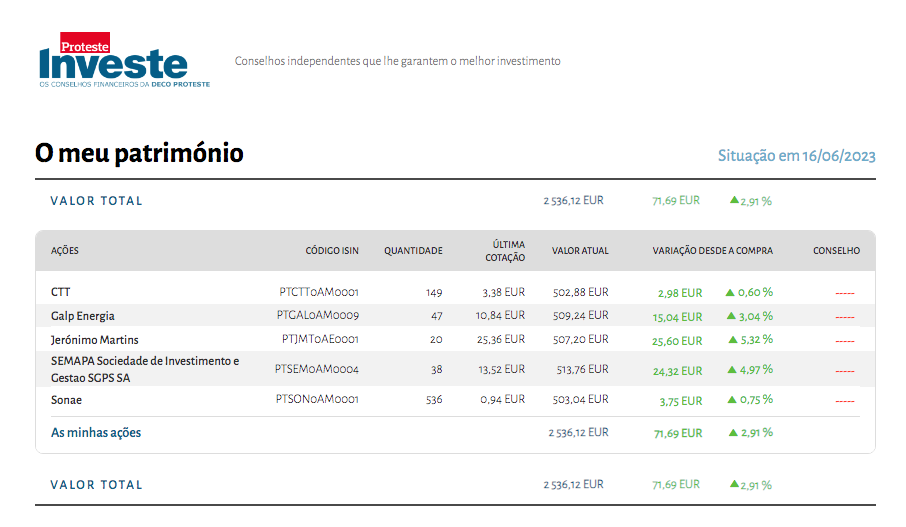Open the CTT stock link
This screenshot has height=527, width=906.
(x=61, y=293)
